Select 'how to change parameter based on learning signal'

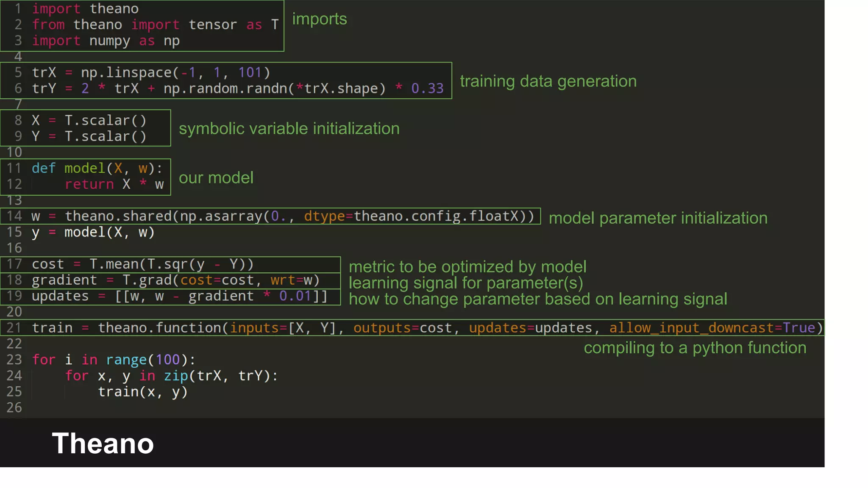tap(538, 299)
